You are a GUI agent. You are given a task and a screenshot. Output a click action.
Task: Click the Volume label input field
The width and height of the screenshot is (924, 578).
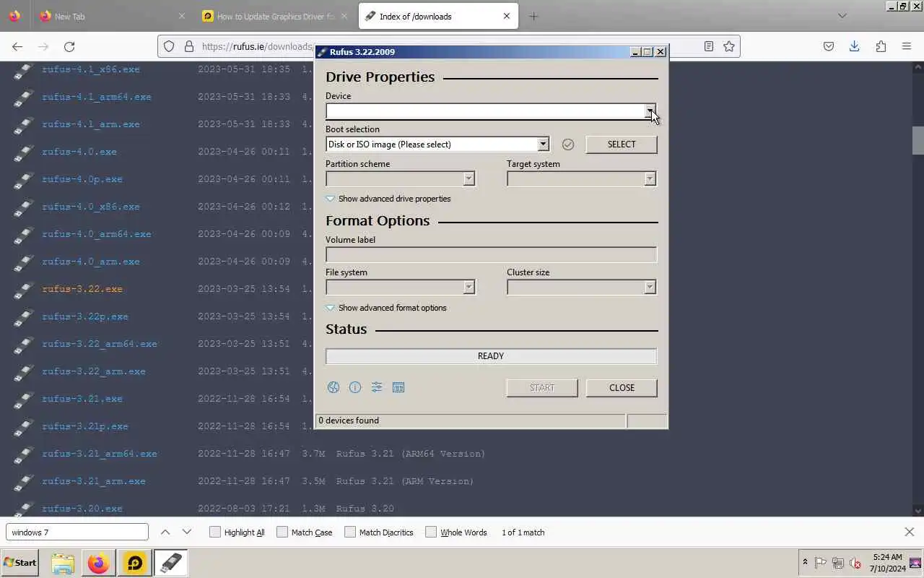coord(491,254)
